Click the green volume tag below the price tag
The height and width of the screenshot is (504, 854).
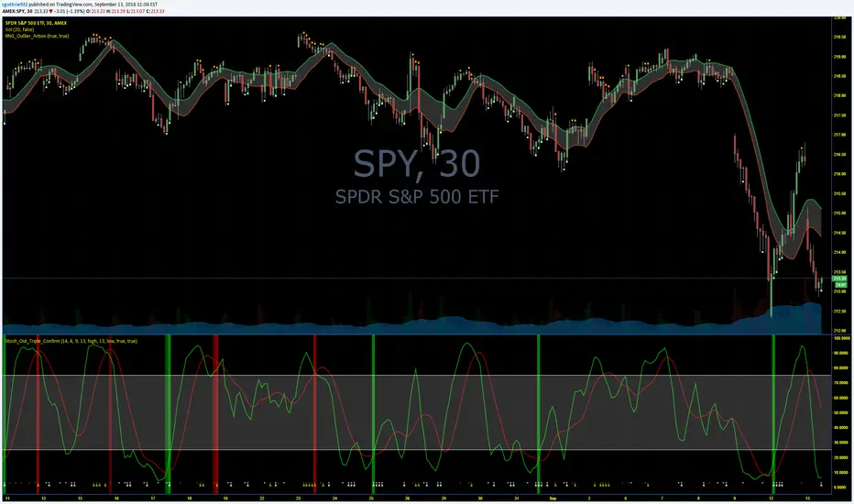(x=841, y=284)
